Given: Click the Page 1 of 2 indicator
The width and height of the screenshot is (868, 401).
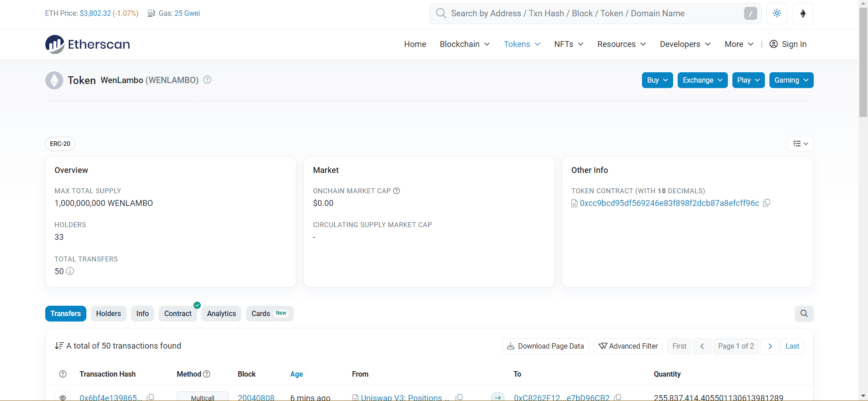Looking at the screenshot, I should pos(736,346).
